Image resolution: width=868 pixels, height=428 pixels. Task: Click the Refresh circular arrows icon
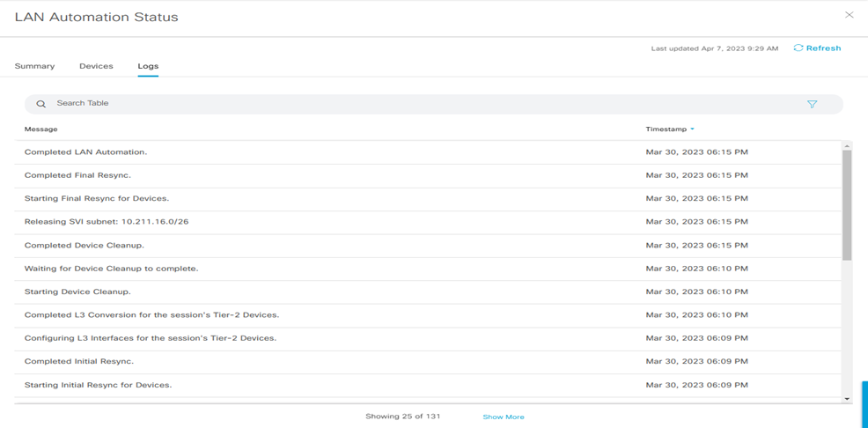click(798, 48)
